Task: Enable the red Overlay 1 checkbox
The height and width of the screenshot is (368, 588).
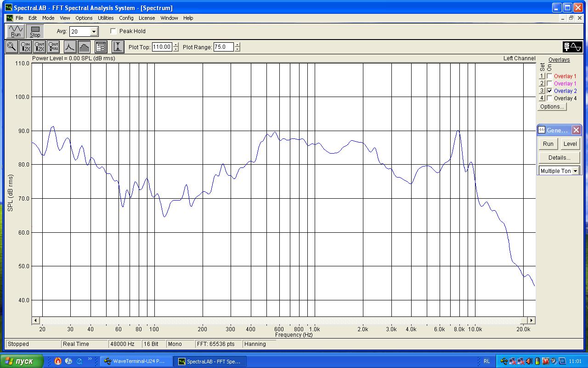Action: click(x=550, y=76)
